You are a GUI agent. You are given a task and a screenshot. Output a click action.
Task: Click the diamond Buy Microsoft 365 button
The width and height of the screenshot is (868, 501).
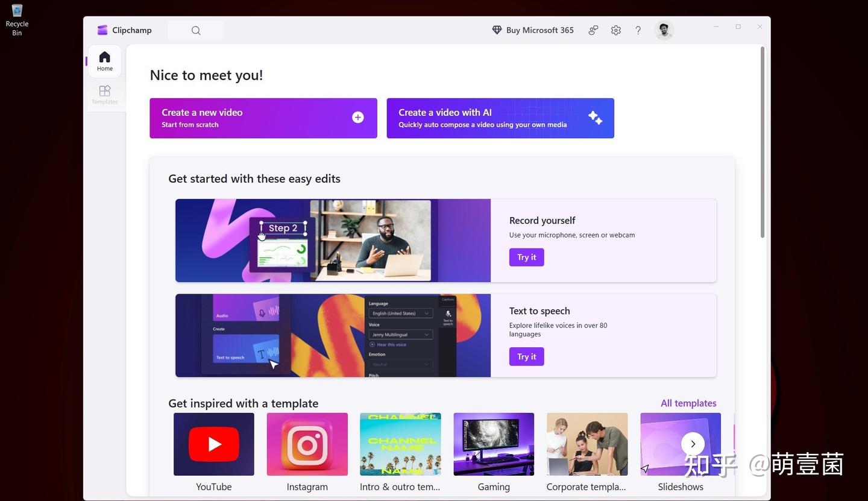coord(533,30)
